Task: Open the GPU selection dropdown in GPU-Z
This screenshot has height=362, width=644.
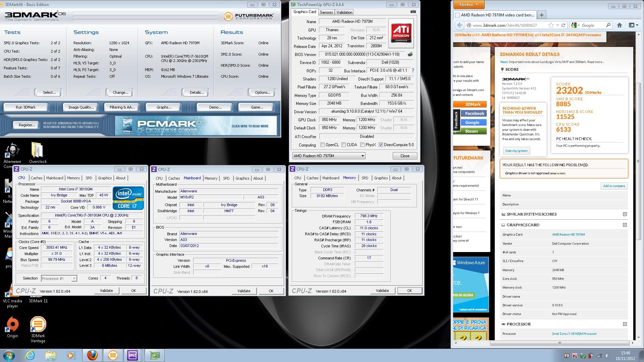Action: [329, 156]
